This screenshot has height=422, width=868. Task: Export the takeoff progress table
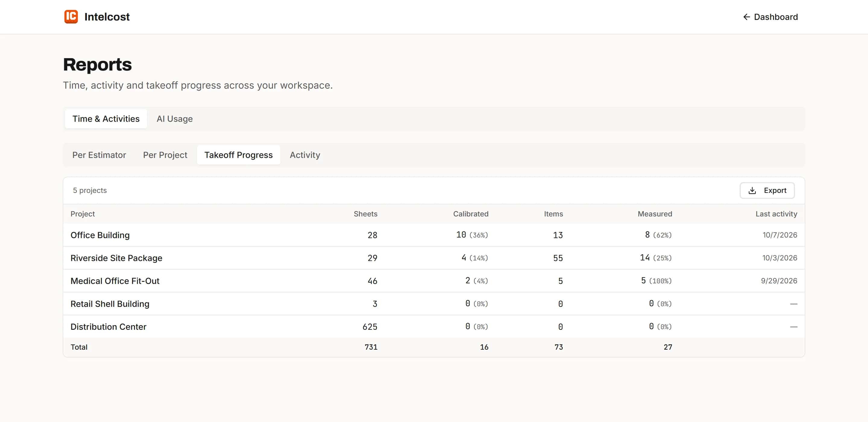coord(767,191)
